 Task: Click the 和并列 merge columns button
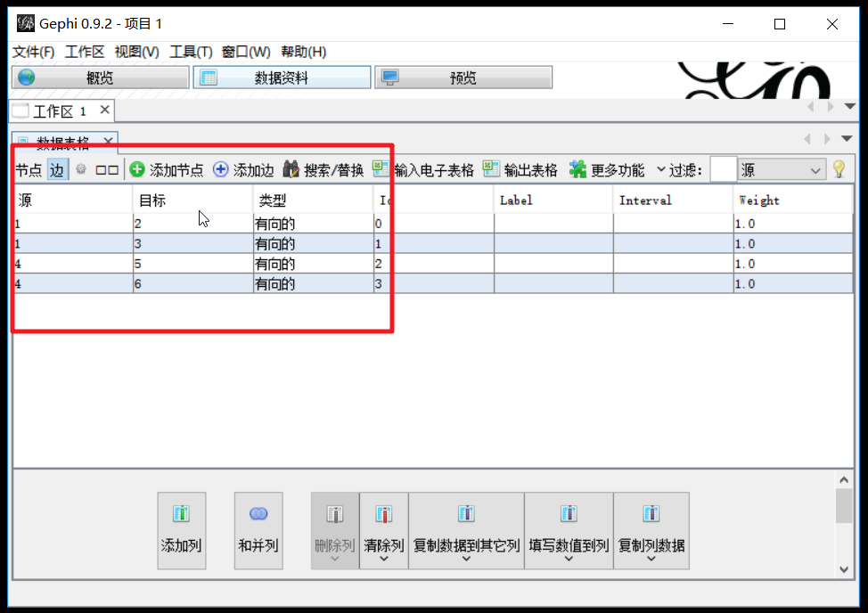[258, 530]
